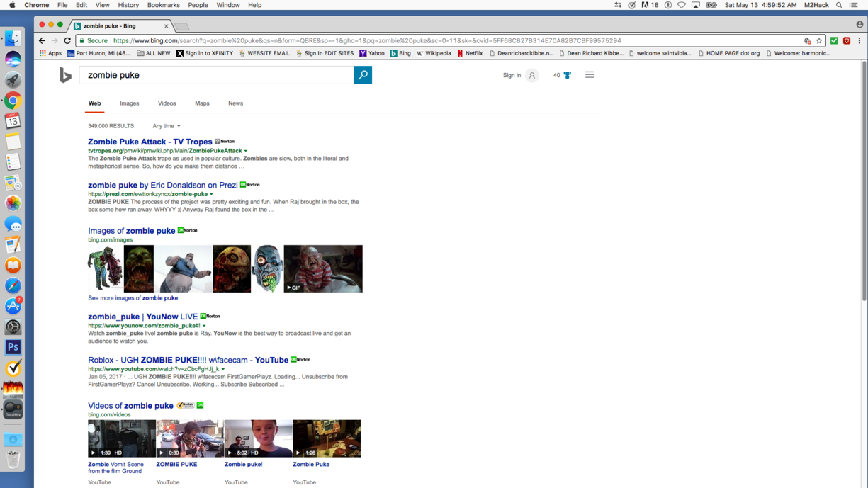Open the Yahoo bookmark

click(372, 53)
